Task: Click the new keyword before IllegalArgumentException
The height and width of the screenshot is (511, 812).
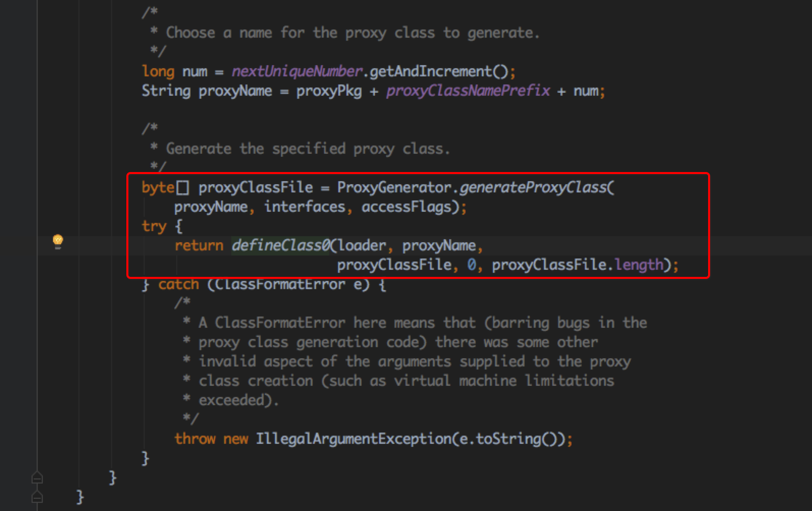Action: pos(235,439)
